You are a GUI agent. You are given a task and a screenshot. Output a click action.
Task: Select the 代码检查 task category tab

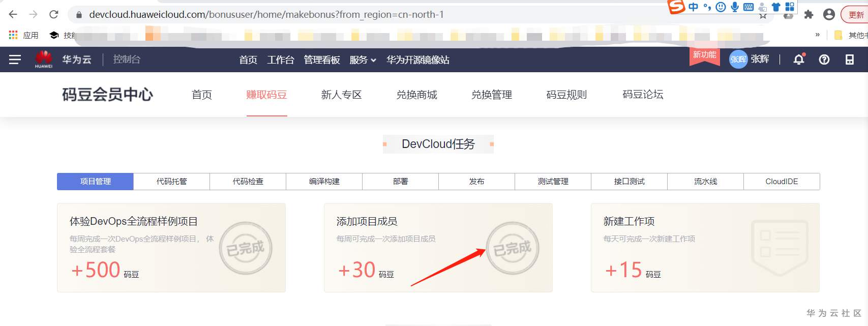coord(248,182)
